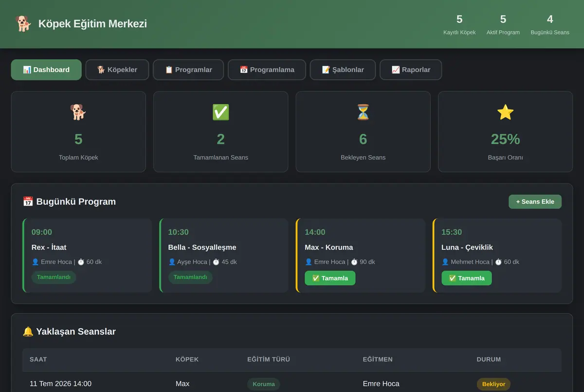
Task: Click the 'Emre Hoca' cell in Yaklaşan Seanslar
Action: coord(381,384)
